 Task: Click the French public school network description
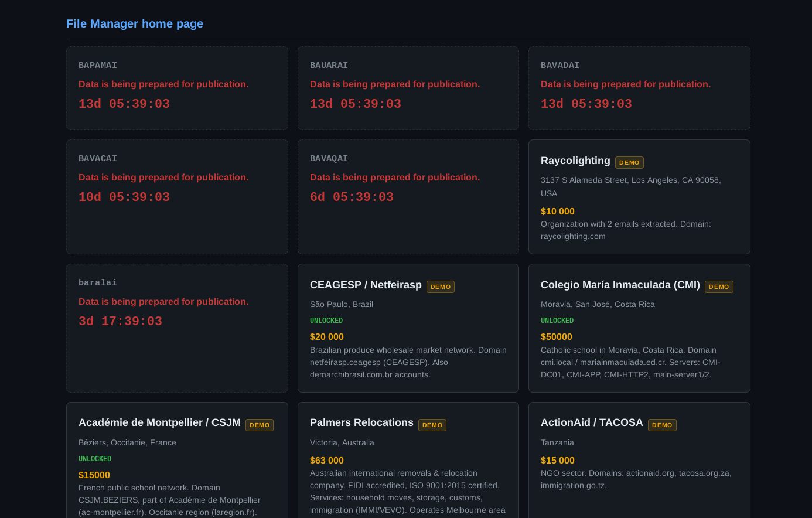pos(170,500)
